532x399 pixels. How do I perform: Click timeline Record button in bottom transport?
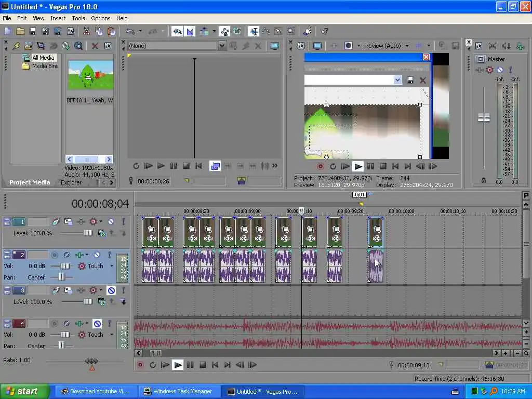(140, 365)
